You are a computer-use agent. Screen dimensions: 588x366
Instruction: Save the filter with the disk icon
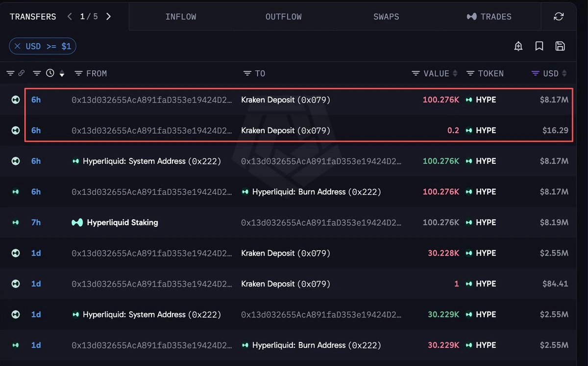(x=560, y=46)
